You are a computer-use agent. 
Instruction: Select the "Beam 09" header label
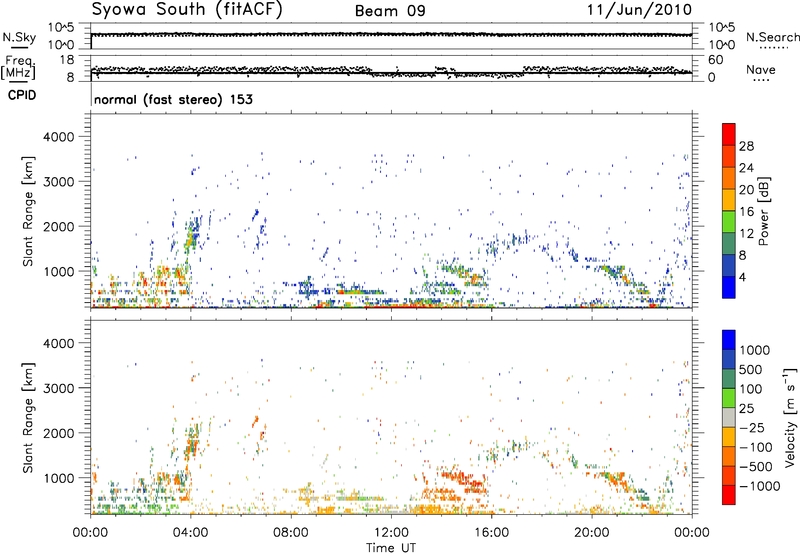(x=390, y=11)
